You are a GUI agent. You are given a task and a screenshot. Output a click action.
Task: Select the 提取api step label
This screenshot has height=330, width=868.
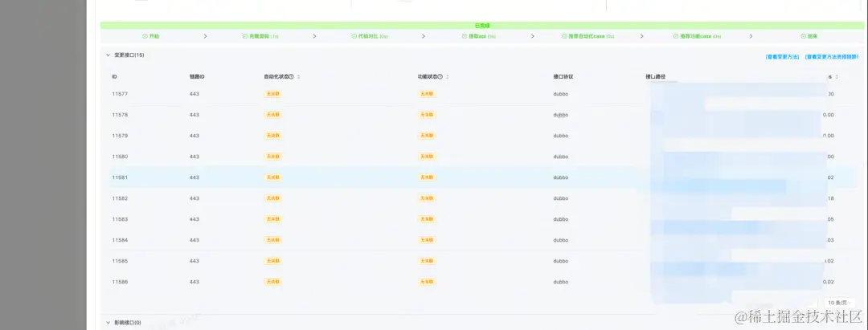coord(477,36)
